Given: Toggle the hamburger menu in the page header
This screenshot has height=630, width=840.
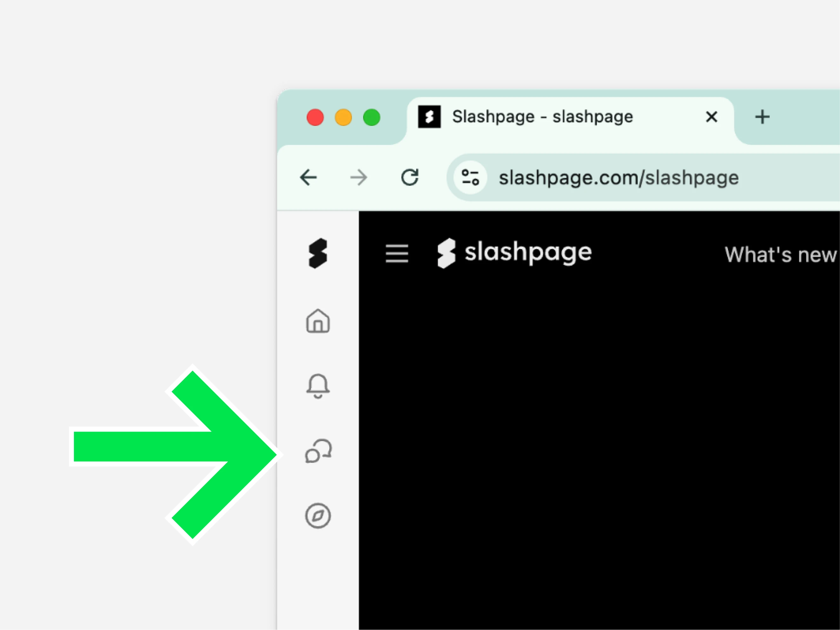Looking at the screenshot, I should pyautogui.click(x=397, y=253).
